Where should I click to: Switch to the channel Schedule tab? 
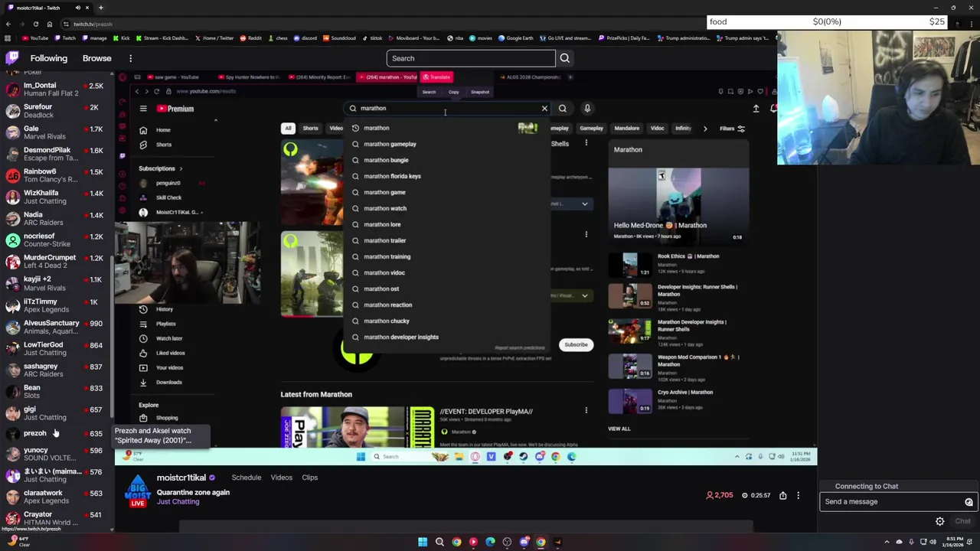tap(247, 478)
